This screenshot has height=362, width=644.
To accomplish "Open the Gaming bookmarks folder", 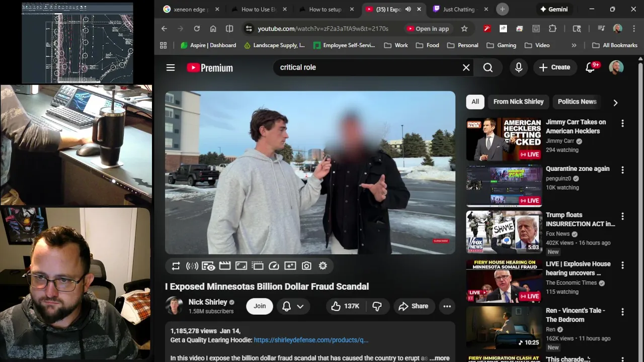I will point(501,45).
